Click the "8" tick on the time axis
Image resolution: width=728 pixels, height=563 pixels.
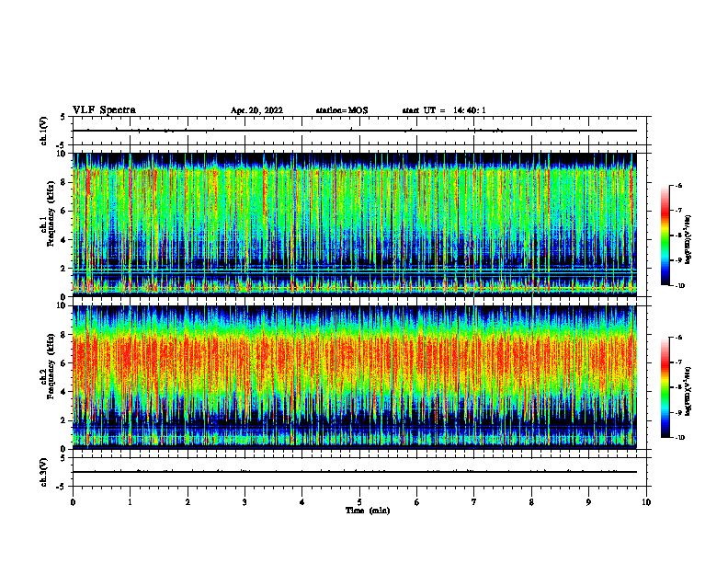[x=531, y=502]
